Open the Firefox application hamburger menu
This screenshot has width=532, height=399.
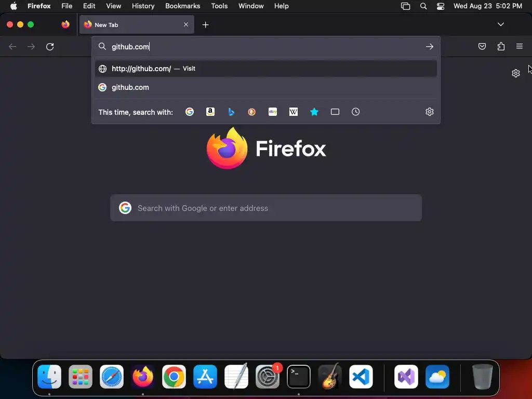point(520,46)
